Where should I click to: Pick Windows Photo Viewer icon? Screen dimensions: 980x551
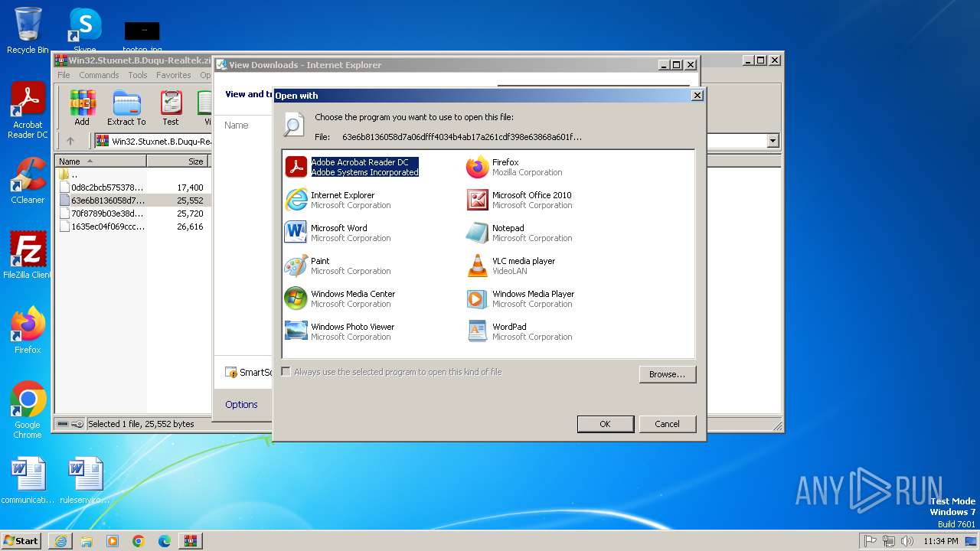point(296,331)
